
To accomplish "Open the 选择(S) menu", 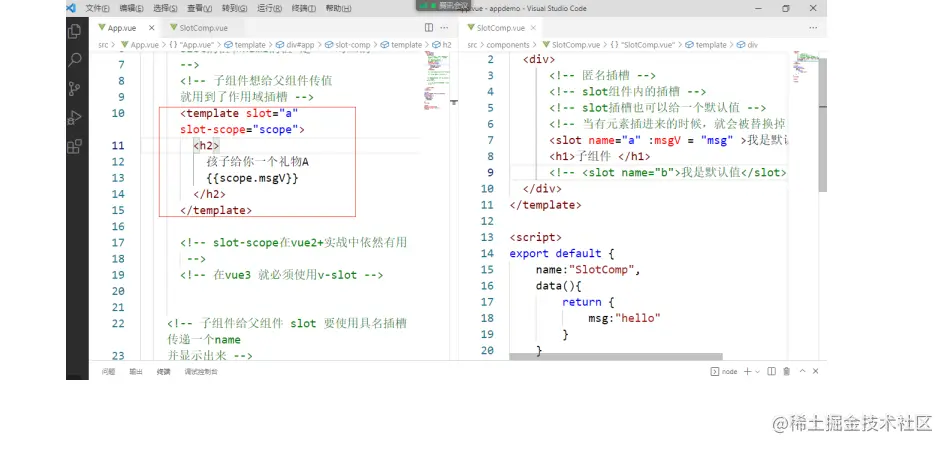I will click(x=165, y=8).
